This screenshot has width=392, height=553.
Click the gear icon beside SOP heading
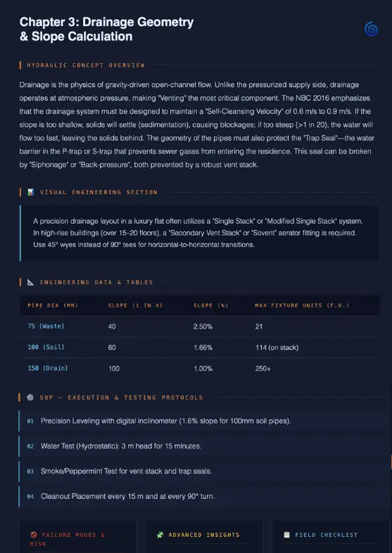click(30, 398)
